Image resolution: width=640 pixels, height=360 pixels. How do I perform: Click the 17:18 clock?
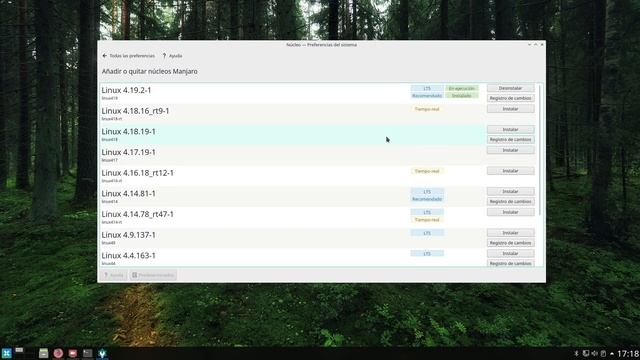pos(628,353)
